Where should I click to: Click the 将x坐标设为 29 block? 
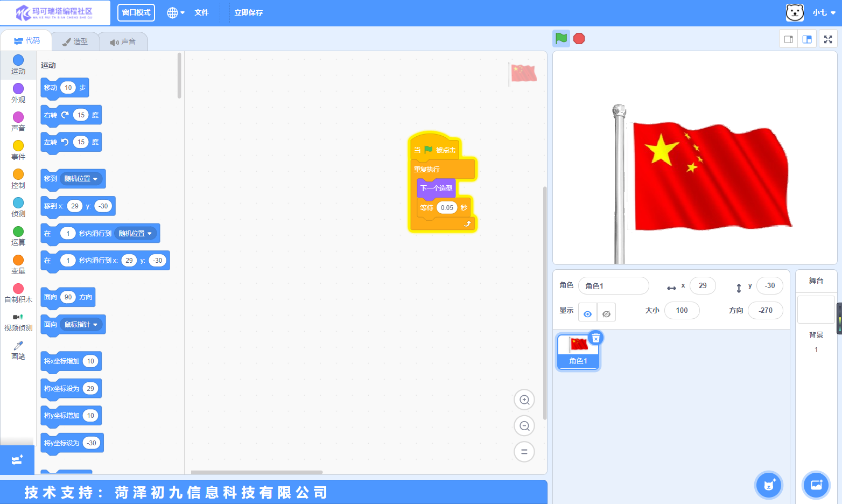click(71, 389)
